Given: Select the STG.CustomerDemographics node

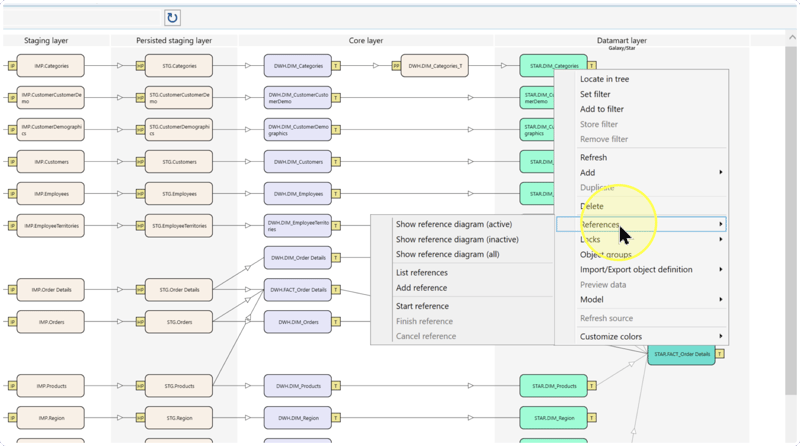Looking at the screenshot, I should coord(179,130).
